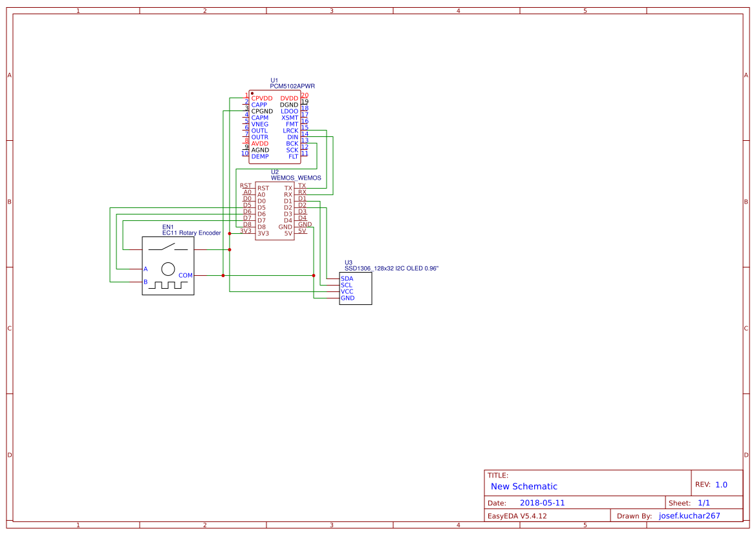Click the LRCK pin on U1
Screen dimensions: 756x535
292,131
